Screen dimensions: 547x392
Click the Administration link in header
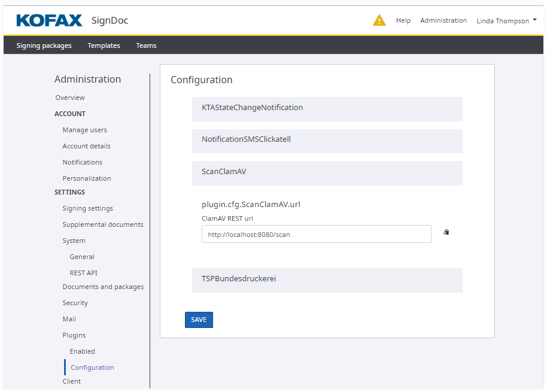pyautogui.click(x=443, y=20)
